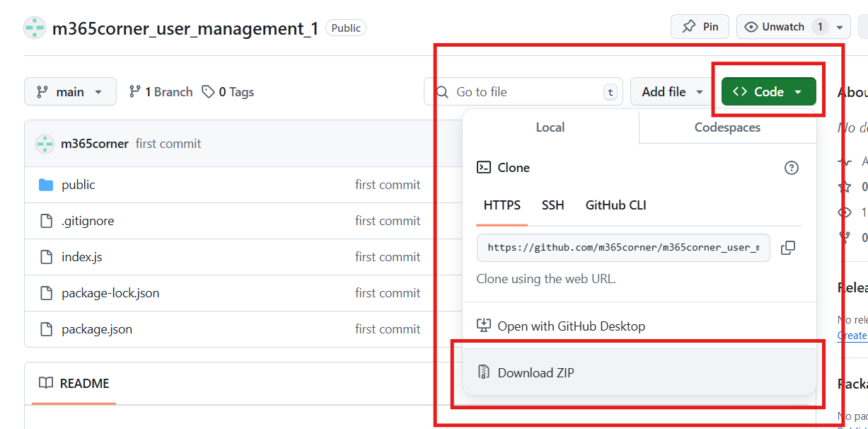
Task: Expand the Add file dropdown
Action: tap(672, 92)
